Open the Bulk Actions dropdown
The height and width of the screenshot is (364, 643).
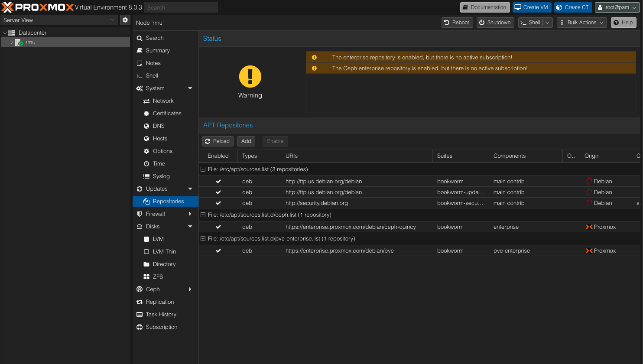point(581,23)
